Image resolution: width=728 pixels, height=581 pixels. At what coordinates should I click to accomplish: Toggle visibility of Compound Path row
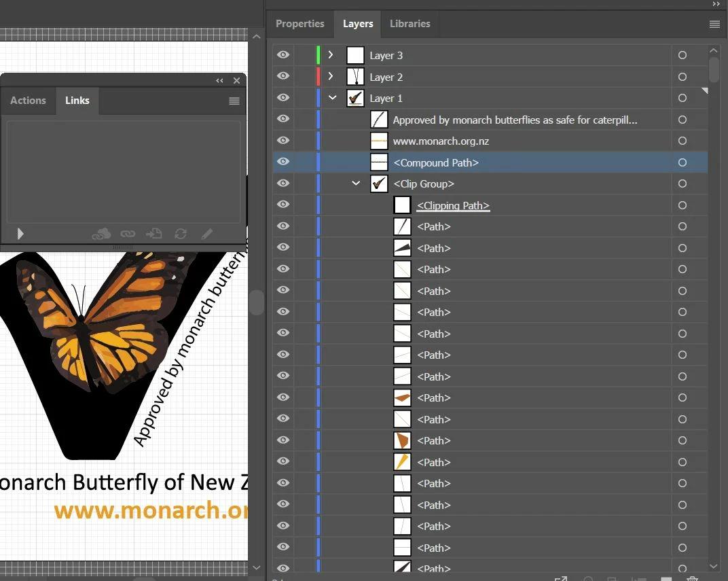pyautogui.click(x=283, y=162)
